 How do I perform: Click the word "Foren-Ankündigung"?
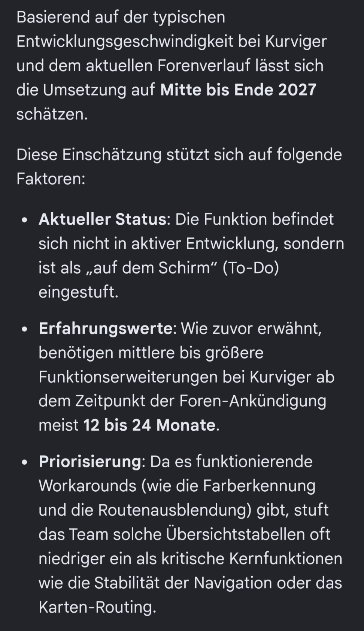click(x=253, y=401)
